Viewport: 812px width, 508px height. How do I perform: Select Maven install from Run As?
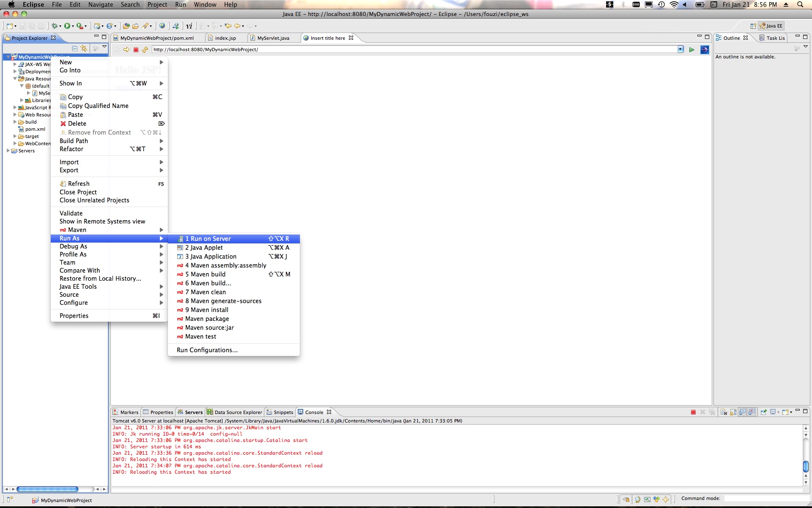(x=208, y=309)
